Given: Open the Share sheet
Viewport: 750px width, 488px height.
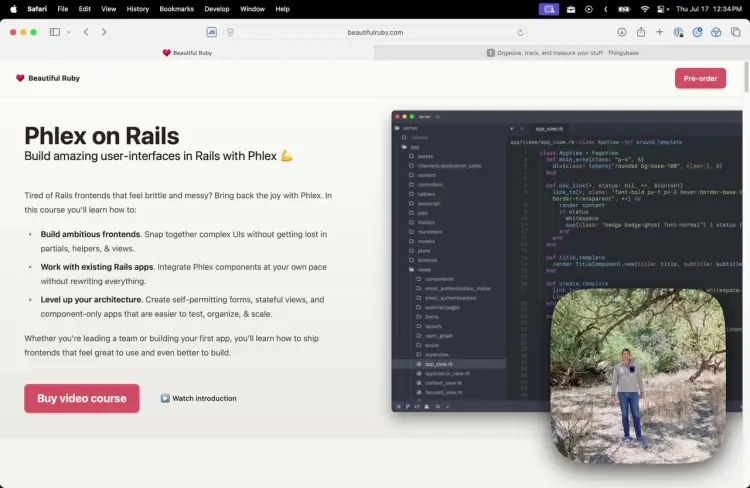Looking at the screenshot, I should pos(641,32).
